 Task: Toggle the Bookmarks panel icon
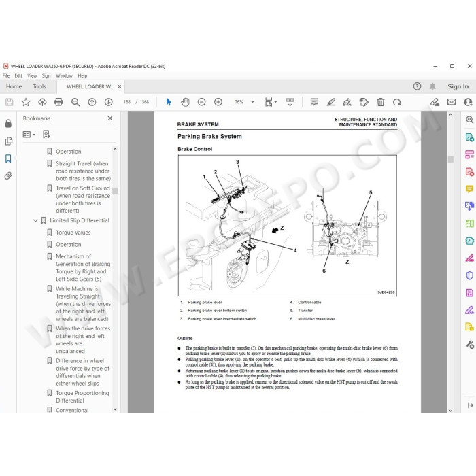tap(8, 158)
